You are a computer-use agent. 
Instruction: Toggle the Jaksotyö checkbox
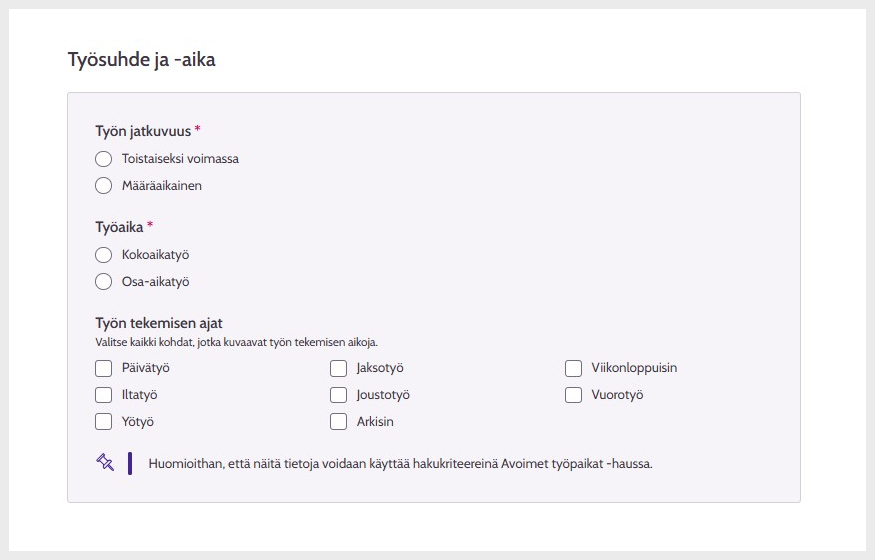[x=338, y=368]
